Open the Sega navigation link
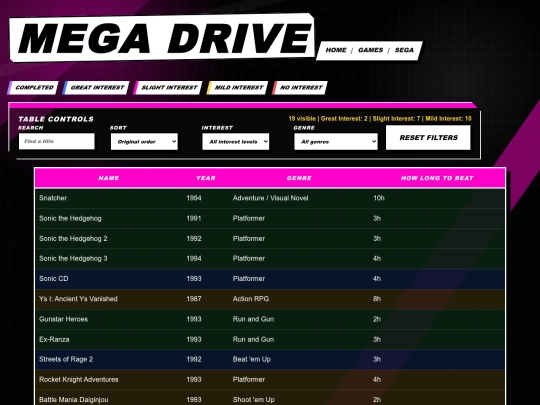Screen dimensions: 540x405 404,50
